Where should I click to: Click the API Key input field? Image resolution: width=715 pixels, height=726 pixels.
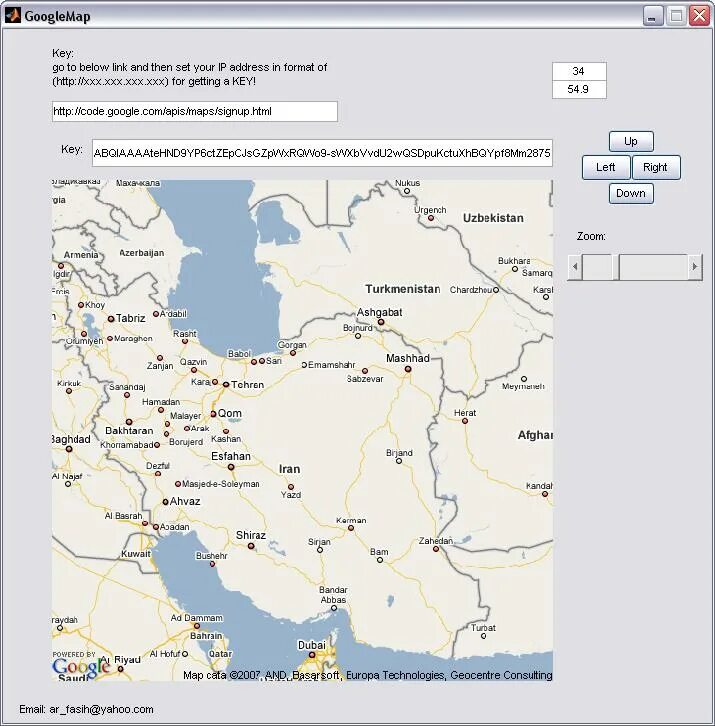click(322, 153)
